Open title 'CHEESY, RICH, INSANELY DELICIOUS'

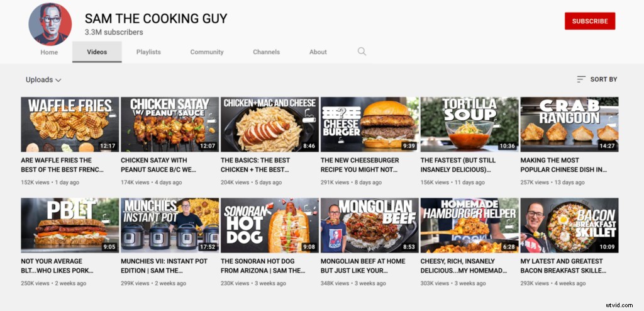coord(464,266)
